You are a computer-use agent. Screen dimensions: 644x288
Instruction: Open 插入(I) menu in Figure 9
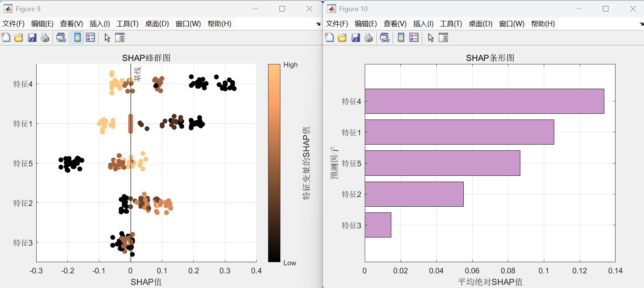point(100,24)
